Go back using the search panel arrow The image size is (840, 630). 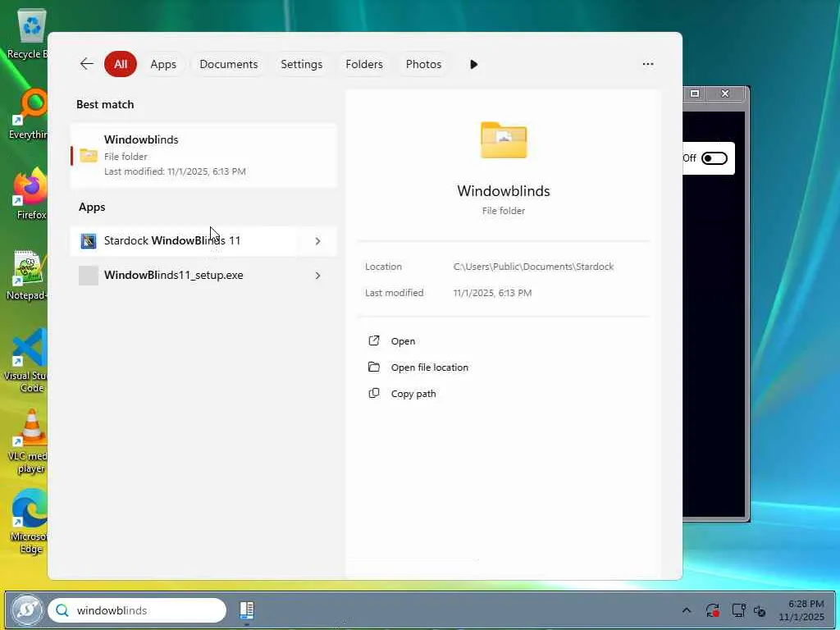[86, 64]
